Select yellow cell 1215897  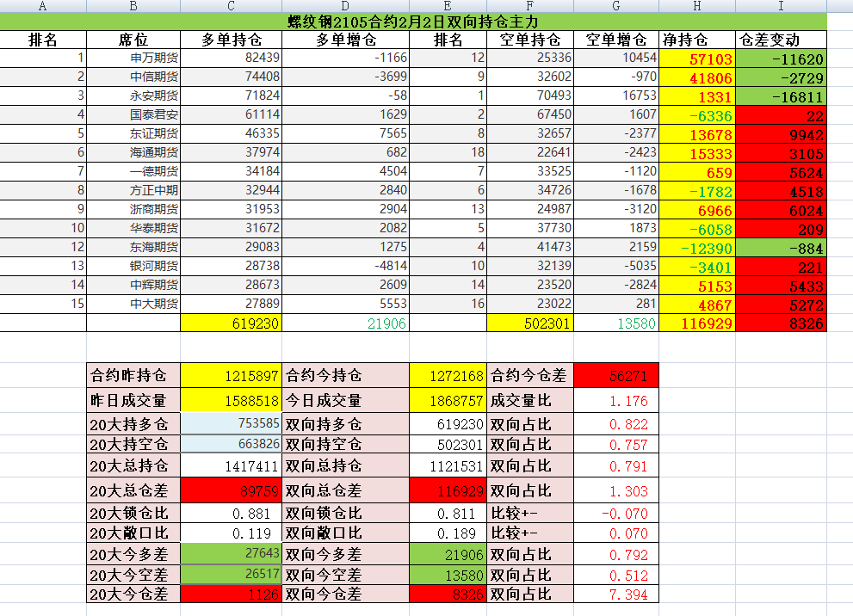tap(232, 375)
